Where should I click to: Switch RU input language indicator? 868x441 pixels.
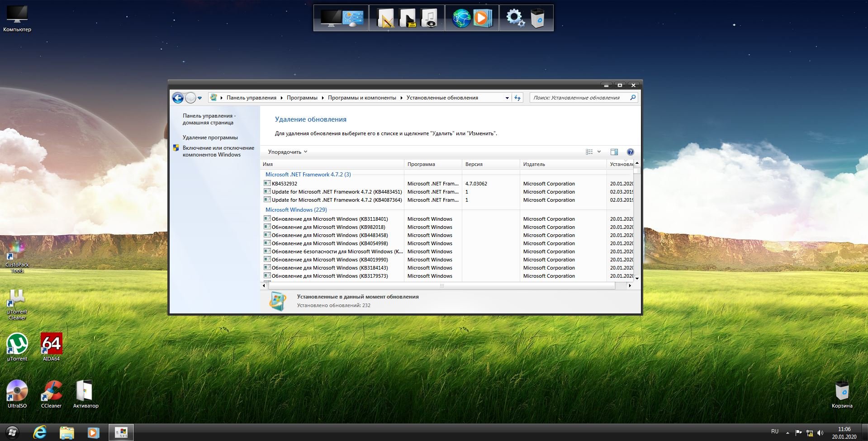click(775, 432)
